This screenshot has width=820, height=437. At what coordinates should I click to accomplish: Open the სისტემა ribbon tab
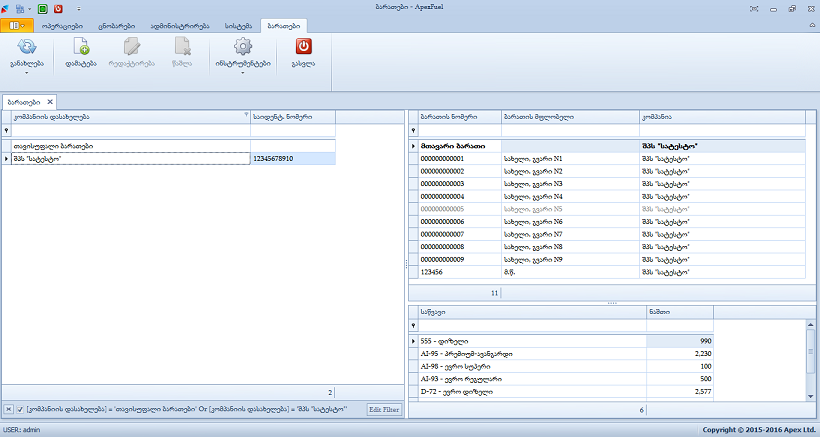coord(238,26)
